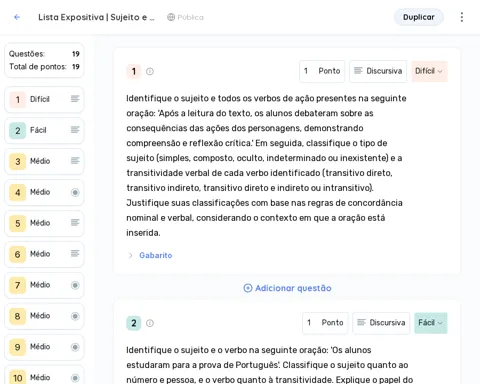Click the info icon beside question 1
Screen dimensions: 480x384
coord(150,71)
